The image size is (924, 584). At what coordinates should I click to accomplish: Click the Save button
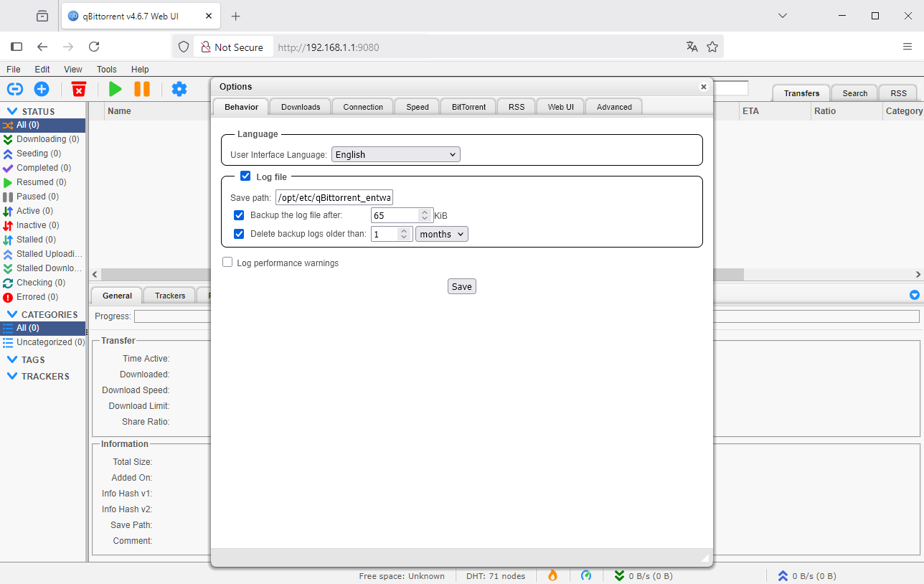click(x=461, y=286)
